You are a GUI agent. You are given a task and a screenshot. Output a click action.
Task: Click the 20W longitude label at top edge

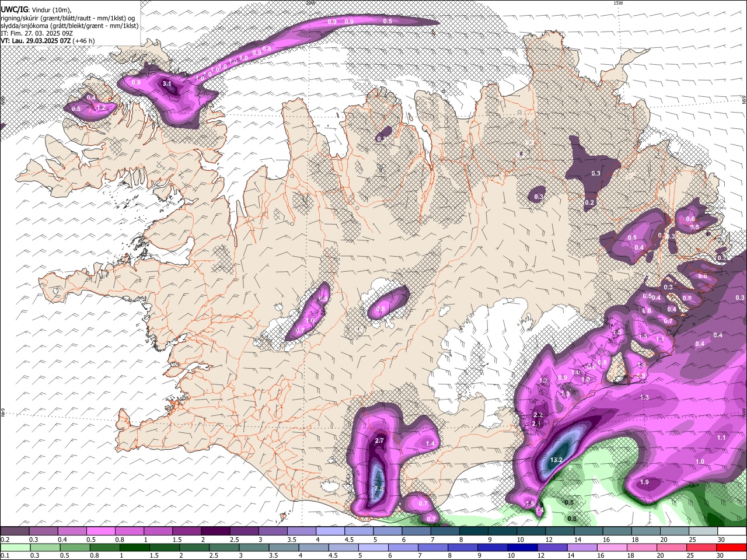click(x=310, y=3)
